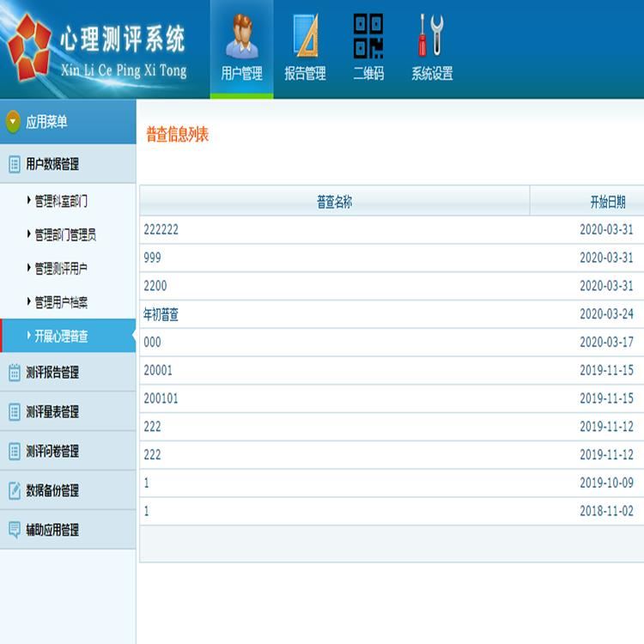
Task: Click the 辅助应用管理 chat icon
Action: pos(15,530)
